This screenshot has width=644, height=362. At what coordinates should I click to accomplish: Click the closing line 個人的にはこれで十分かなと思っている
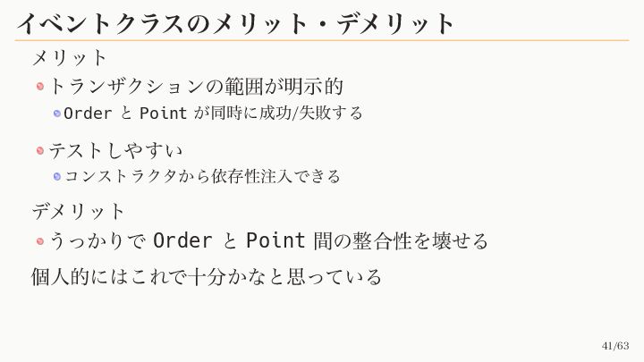[x=207, y=276]
